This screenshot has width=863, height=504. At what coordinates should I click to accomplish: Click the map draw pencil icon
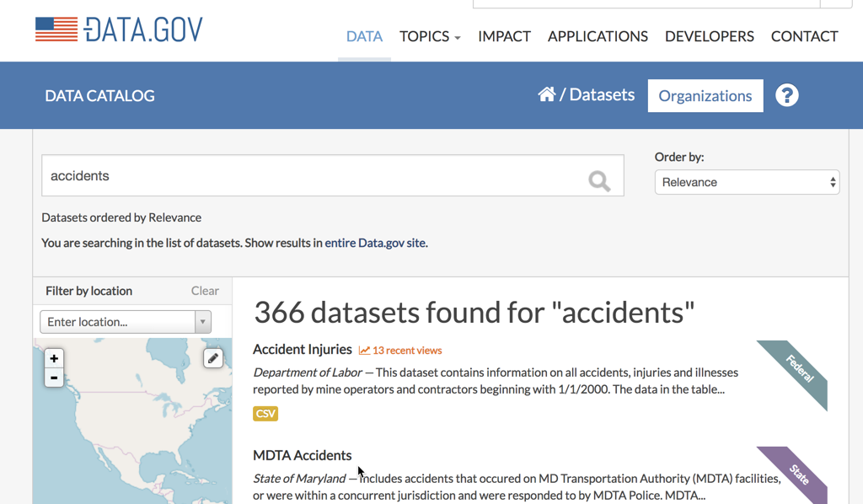213,358
